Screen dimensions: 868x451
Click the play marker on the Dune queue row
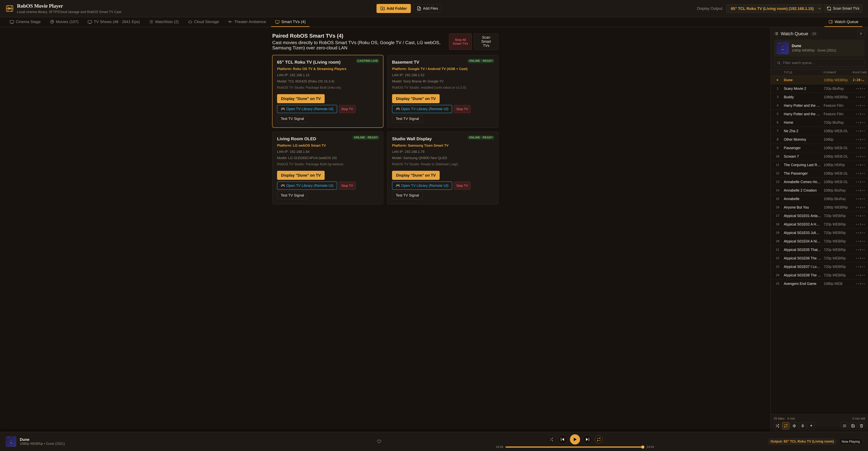pos(777,80)
